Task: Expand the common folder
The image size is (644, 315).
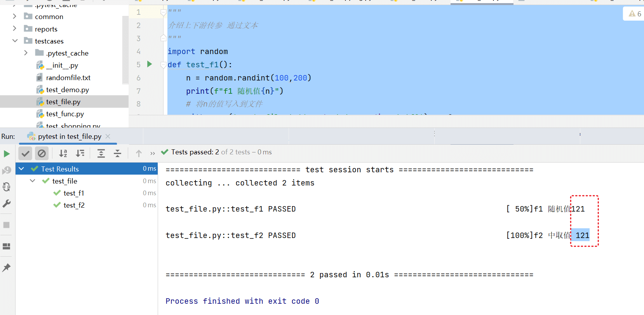Action: click(14, 16)
